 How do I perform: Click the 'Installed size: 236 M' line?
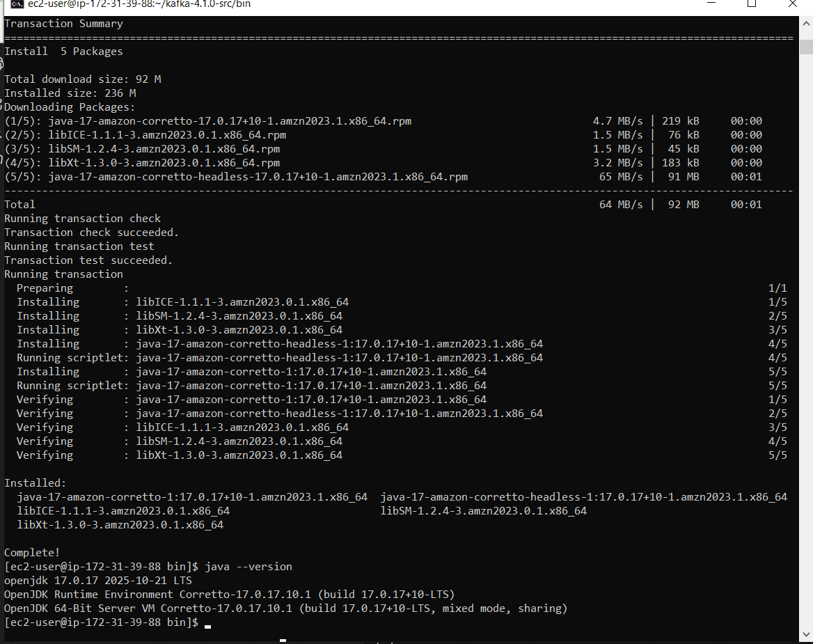pyautogui.click(x=70, y=93)
